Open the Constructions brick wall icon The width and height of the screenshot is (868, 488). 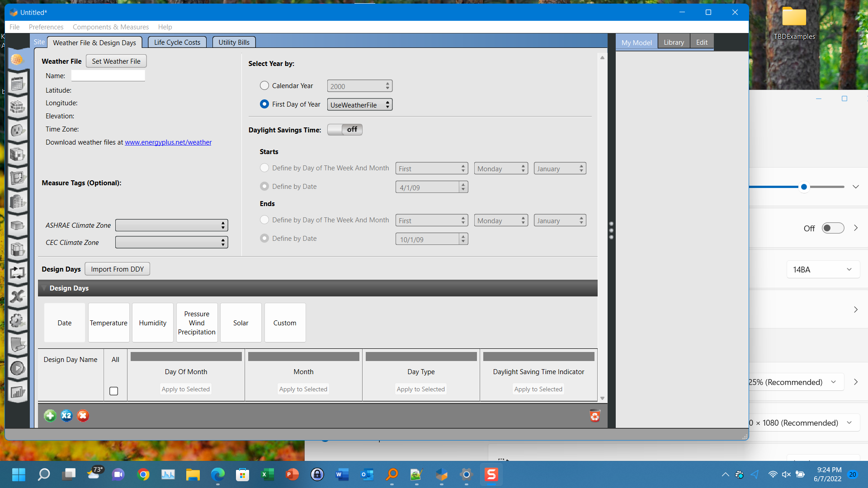tap(18, 107)
